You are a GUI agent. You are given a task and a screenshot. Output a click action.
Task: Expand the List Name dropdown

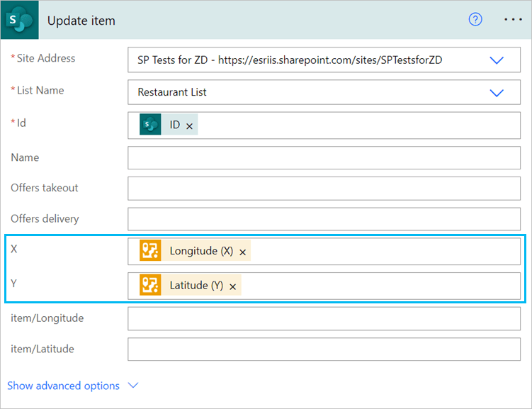497,92
